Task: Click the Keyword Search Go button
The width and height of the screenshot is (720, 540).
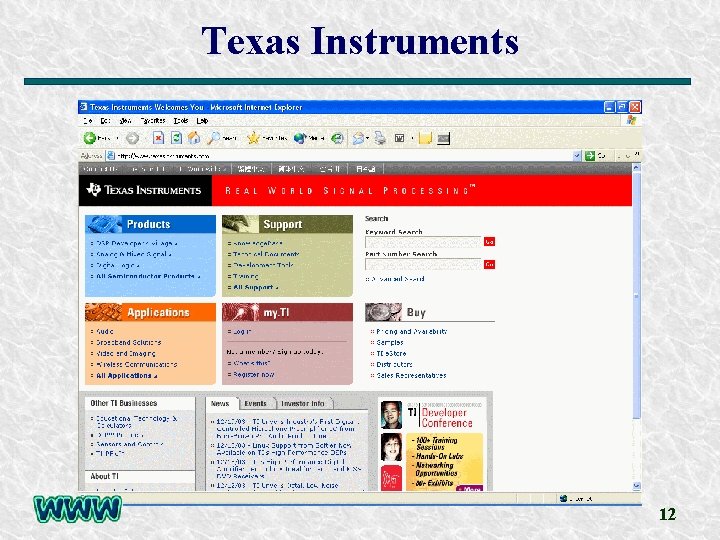Action: click(489, 242)
